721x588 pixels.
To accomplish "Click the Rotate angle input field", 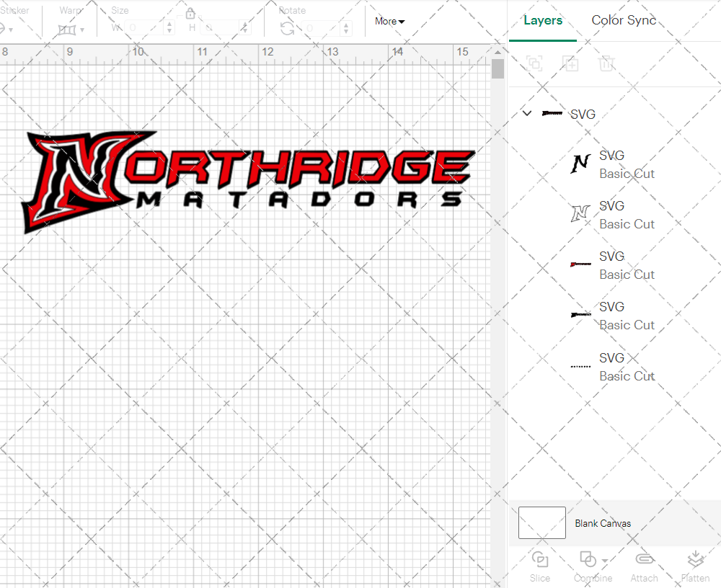I will click(x=322, y=28).
